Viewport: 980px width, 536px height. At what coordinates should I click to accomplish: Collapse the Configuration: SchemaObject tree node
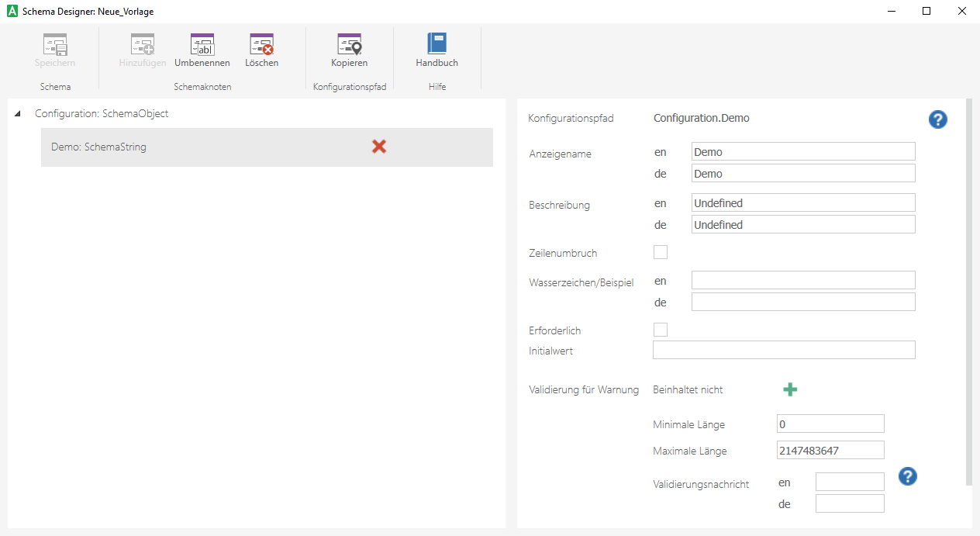17,112
